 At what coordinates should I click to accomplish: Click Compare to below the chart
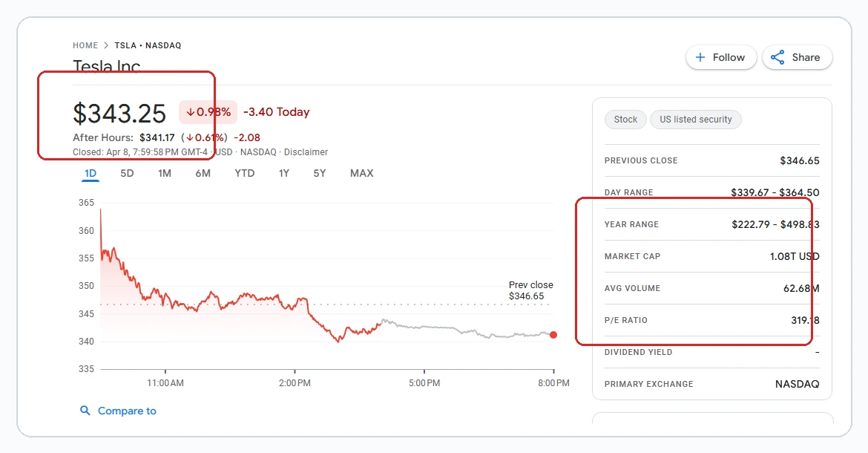pyautogui.click(x=126, y=410)
